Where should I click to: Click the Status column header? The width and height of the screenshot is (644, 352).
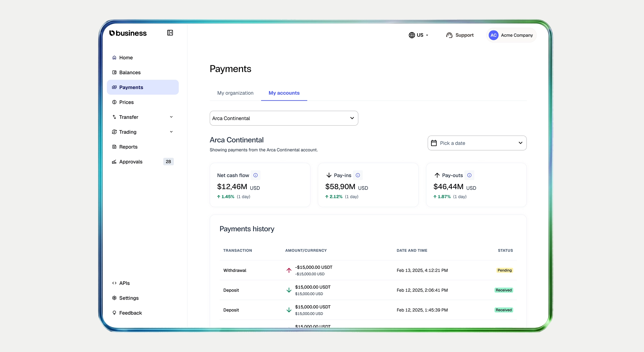pos(505,250)
